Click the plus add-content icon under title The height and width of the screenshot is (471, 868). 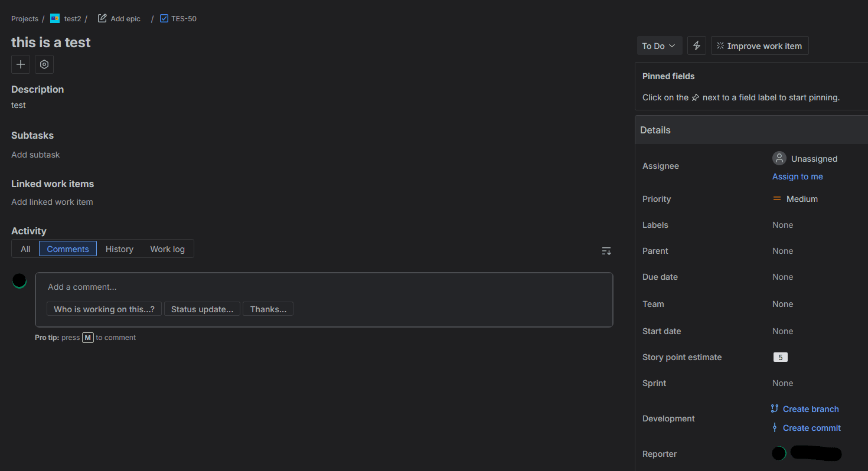(21, 64)
